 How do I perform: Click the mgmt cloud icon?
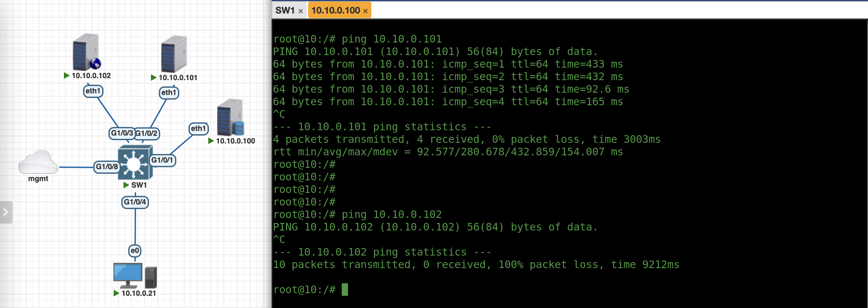click(x=38, y=163)
